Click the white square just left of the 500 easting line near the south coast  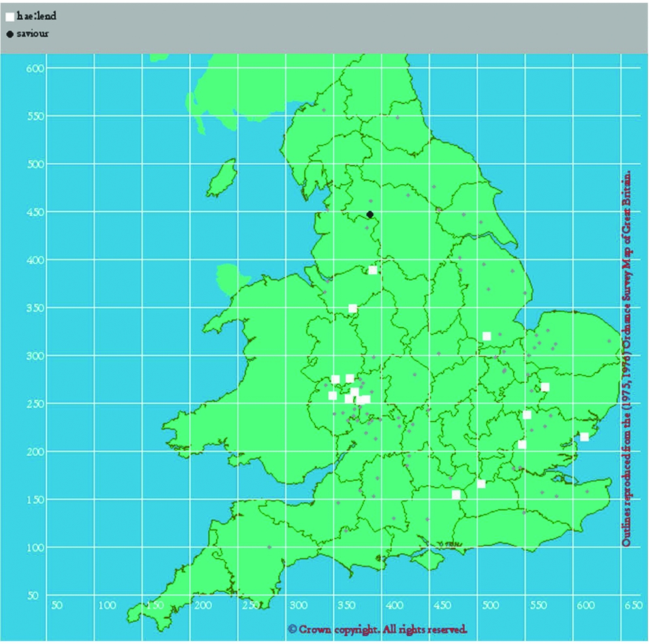[x=481, y=484]
